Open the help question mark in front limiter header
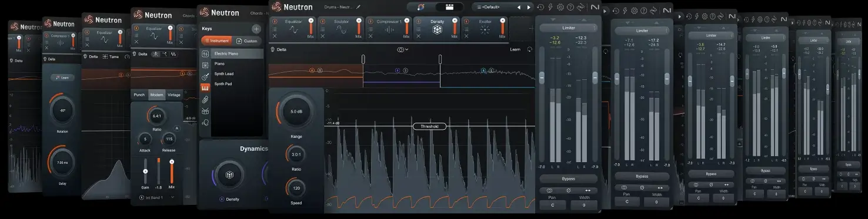 (570, 7)
